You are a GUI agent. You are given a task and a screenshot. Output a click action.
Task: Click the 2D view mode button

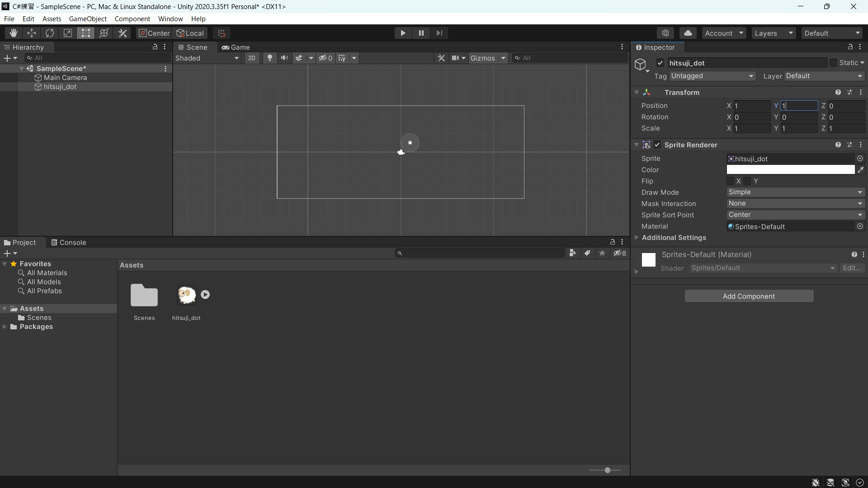click(x=251, y=58)
